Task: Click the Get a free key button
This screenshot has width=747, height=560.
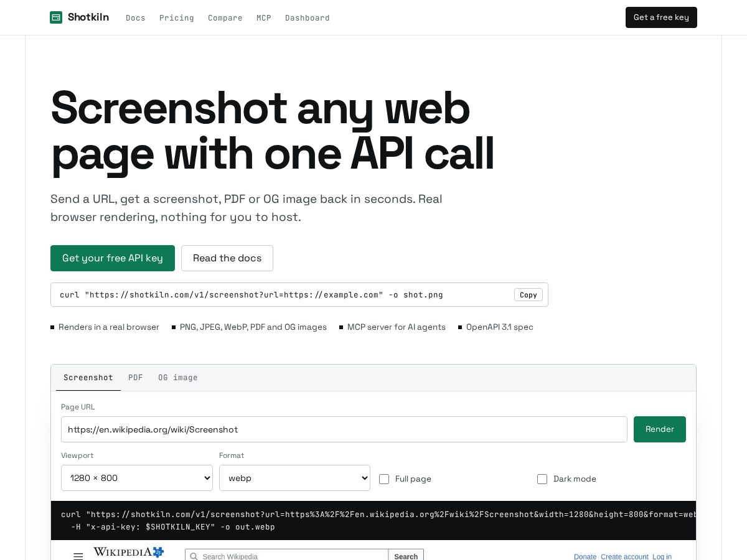Action: (661, 17)
